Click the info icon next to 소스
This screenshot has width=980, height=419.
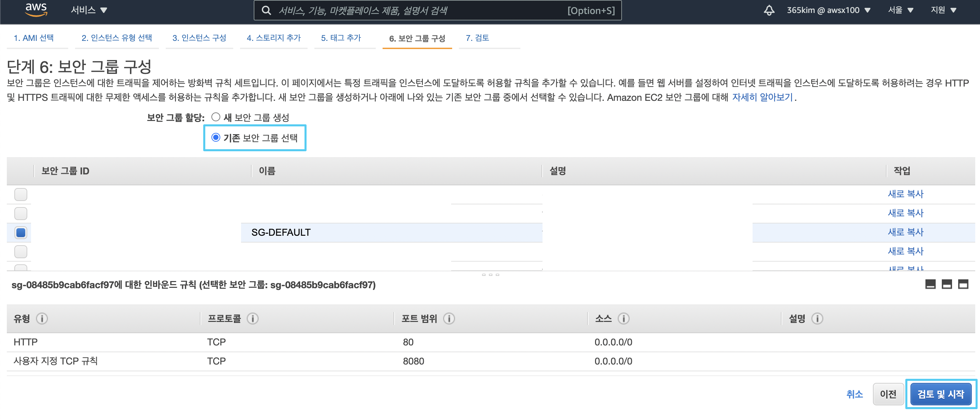623,318
